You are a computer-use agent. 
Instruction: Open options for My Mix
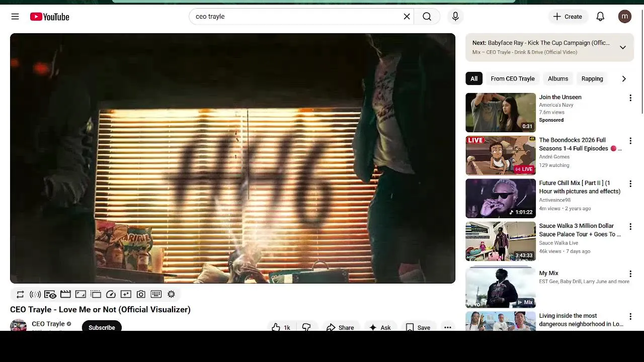630,274
